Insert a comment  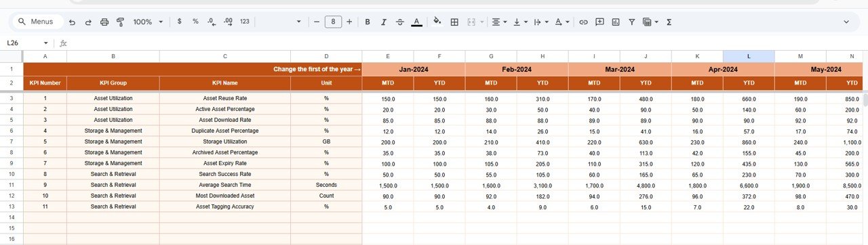(599, 22)
